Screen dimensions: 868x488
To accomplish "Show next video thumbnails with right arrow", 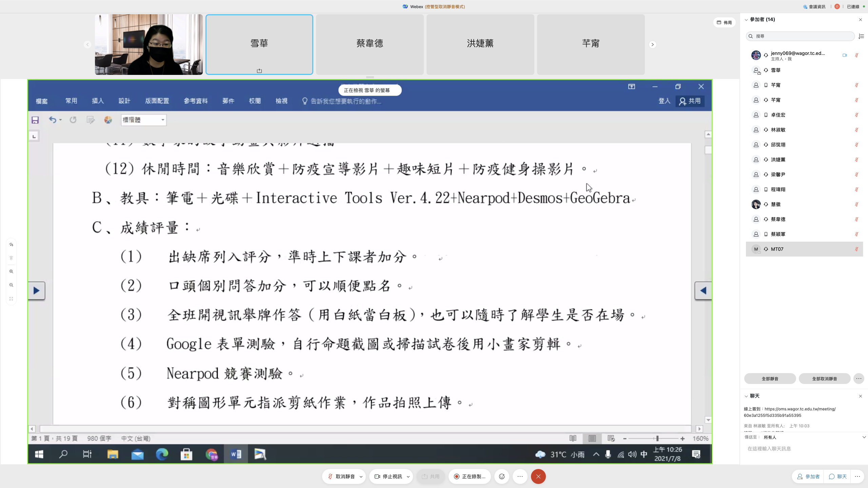I will [652, 44].
